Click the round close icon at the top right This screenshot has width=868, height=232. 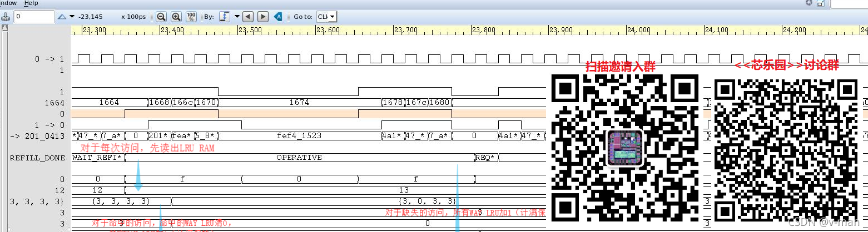click(809, 3)
